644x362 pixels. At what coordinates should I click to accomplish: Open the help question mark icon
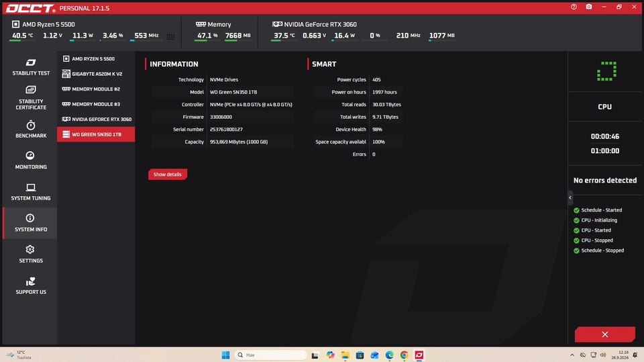574,7
